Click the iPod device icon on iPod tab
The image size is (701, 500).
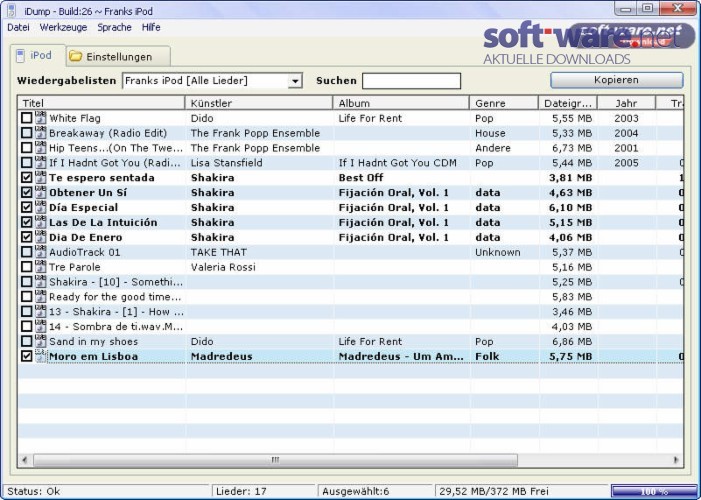[20, 56]
